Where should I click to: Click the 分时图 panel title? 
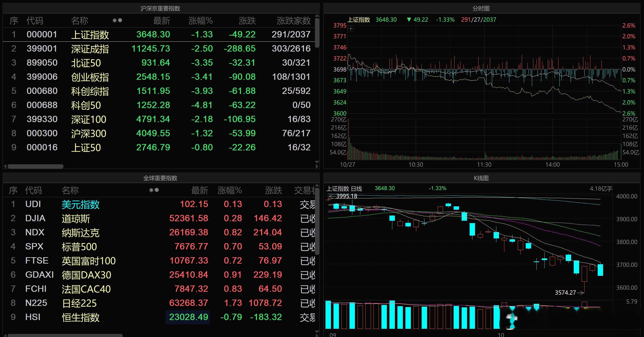481,8
